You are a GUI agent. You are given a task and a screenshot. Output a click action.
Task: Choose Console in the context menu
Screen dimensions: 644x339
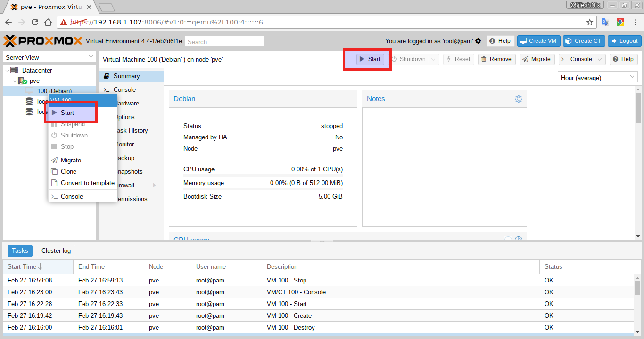[x=83, y=196]
